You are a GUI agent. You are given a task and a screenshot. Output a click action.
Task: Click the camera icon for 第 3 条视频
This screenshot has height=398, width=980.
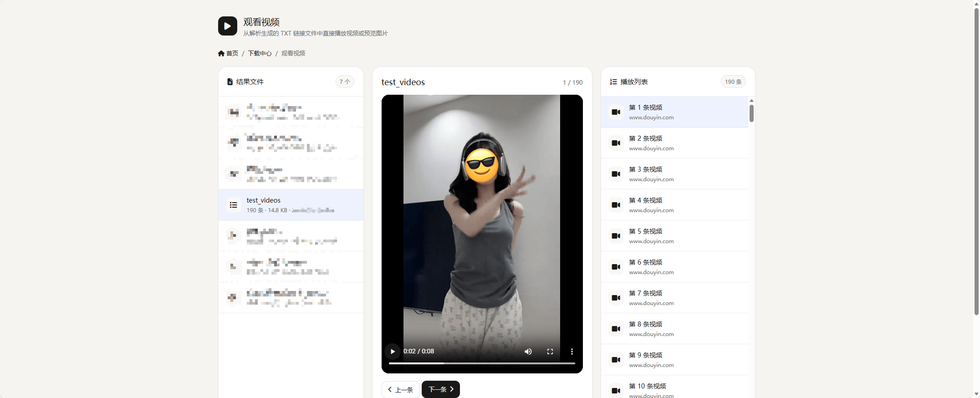click(x=616, y=174)
